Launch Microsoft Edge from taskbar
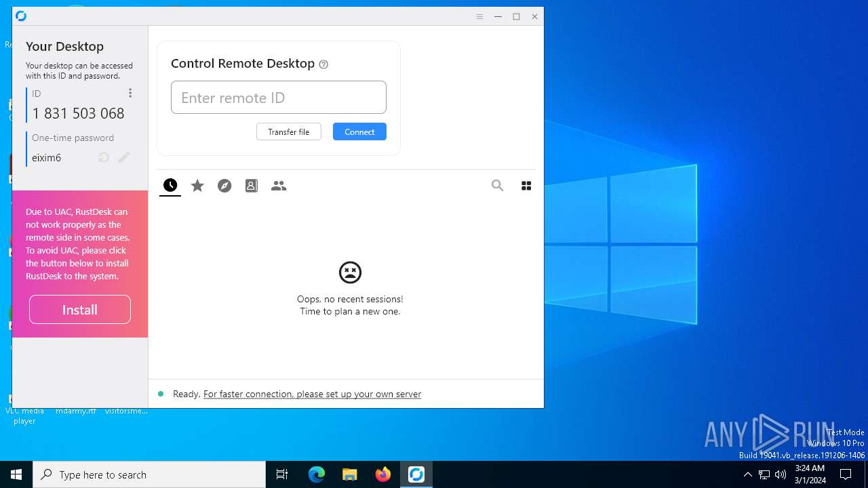The image size is (868, 488). pyautogui.click(x=317, y=474)
